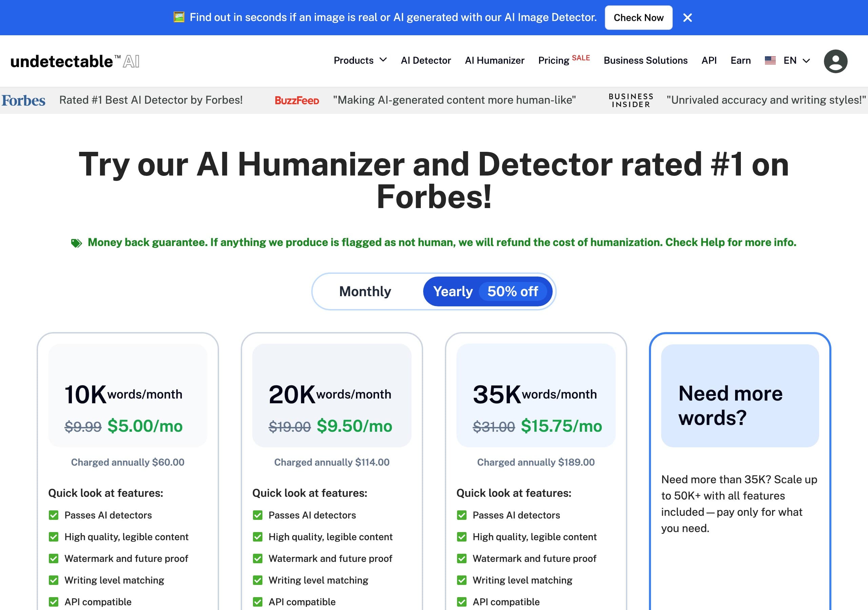
Task: Click the green money back tag icon
Action: (76, 243)
